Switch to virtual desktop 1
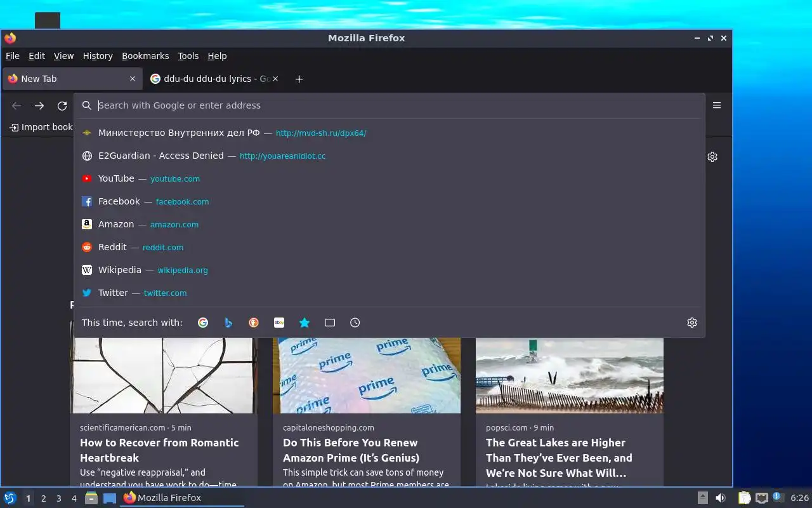Viewport: 812px width, 508px height. 28,498
